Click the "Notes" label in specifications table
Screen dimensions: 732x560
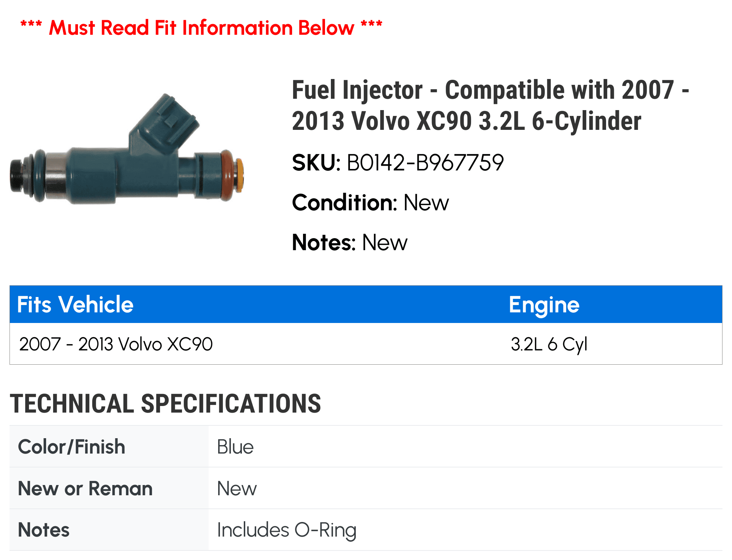pyautogui.click(x=44, y=530)
